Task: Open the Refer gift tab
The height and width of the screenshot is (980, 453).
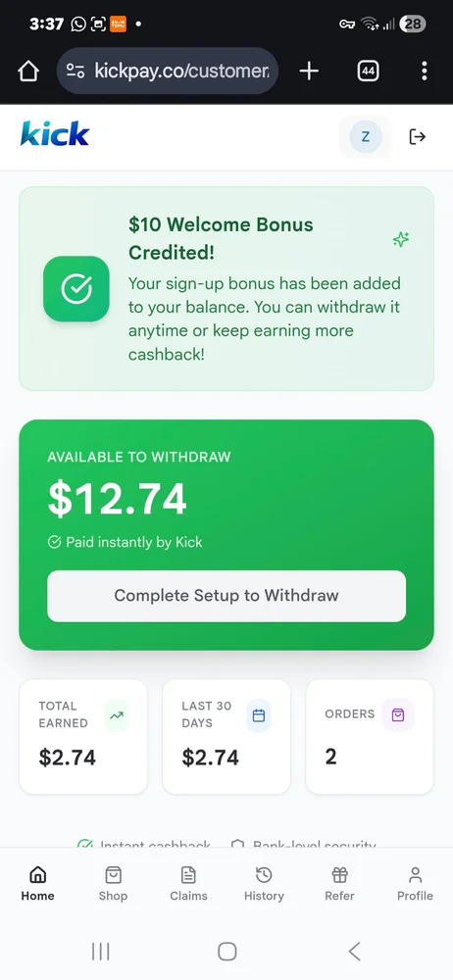Action: point(339,884)
